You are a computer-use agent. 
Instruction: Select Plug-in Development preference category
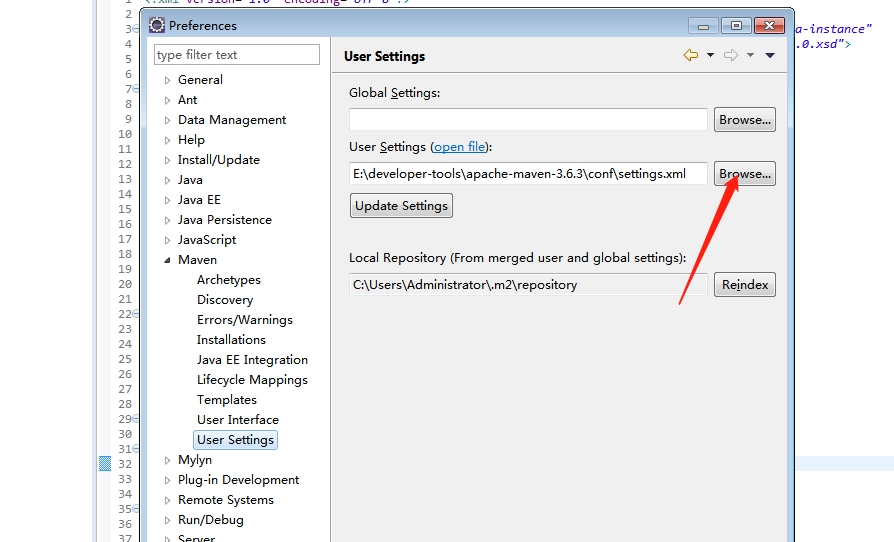(238, 479)
